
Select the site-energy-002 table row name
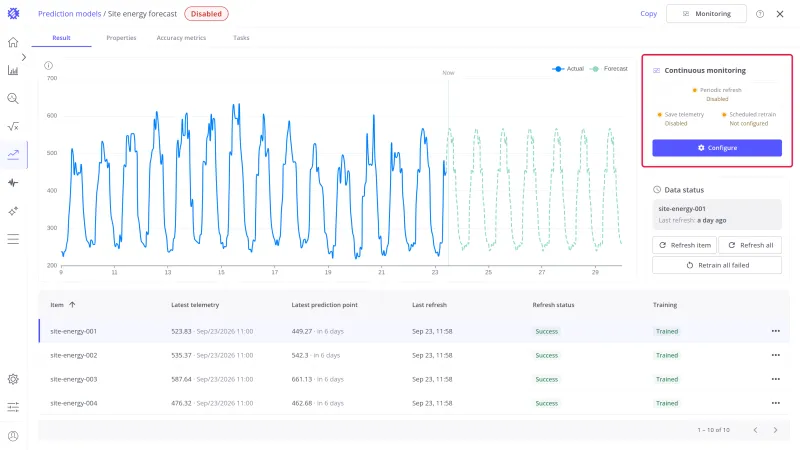coord(73,355)
